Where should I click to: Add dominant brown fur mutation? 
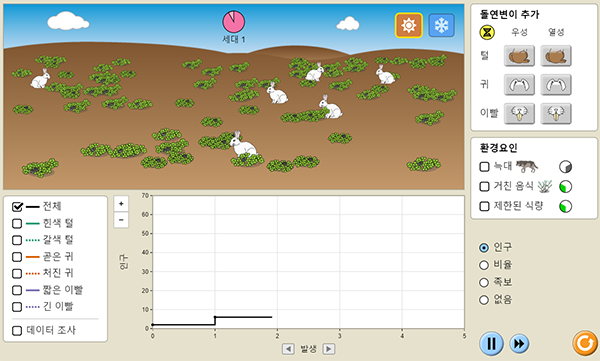[x=519, y=56]
